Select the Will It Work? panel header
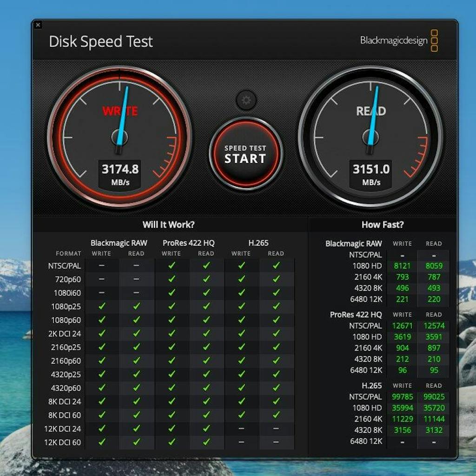 168,225
